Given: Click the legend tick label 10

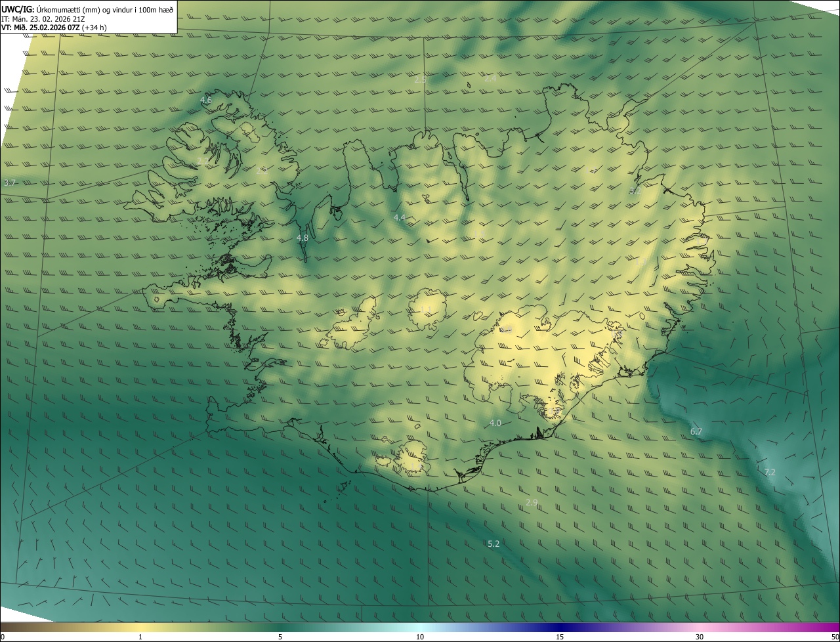Looking at the screenshot, I should click(420, 637).
